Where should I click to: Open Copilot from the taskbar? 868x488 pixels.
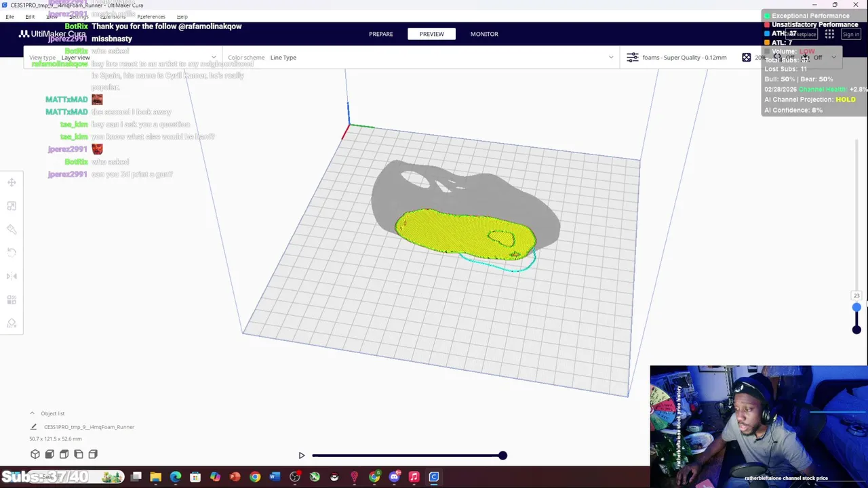[x=215, y=477]
